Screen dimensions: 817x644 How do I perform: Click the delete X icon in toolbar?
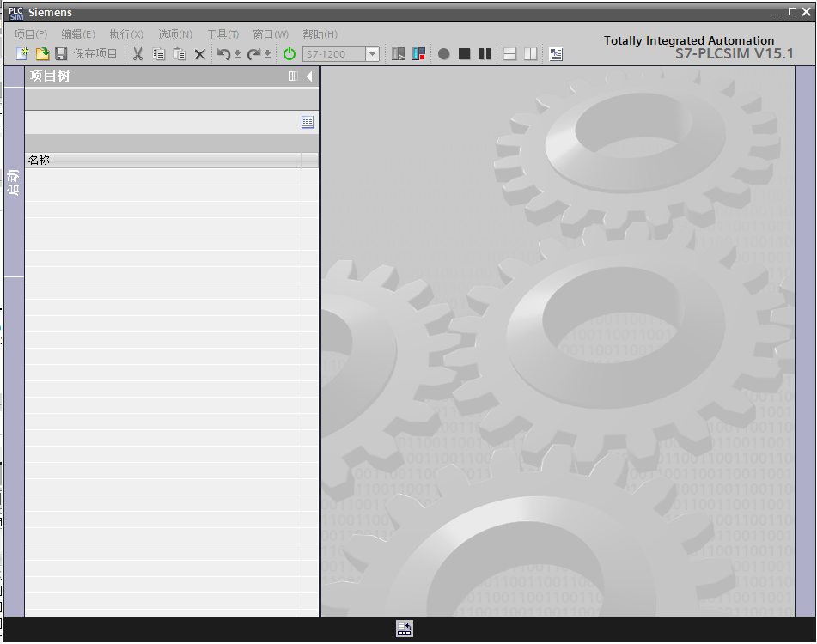pos(200,54)
